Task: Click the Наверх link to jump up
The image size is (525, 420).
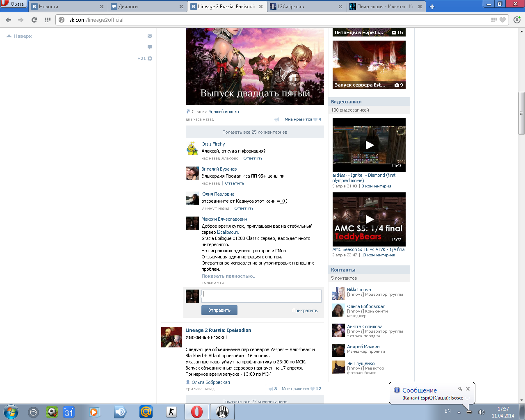Action: point(19,36)
